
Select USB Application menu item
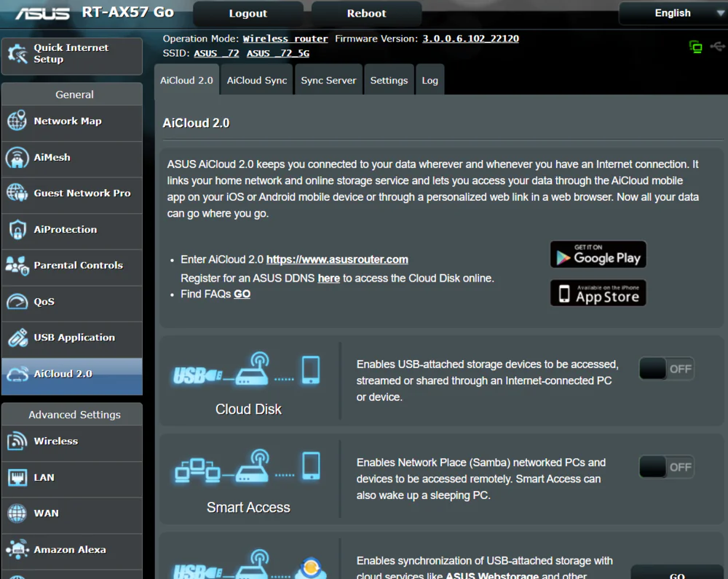72,338
